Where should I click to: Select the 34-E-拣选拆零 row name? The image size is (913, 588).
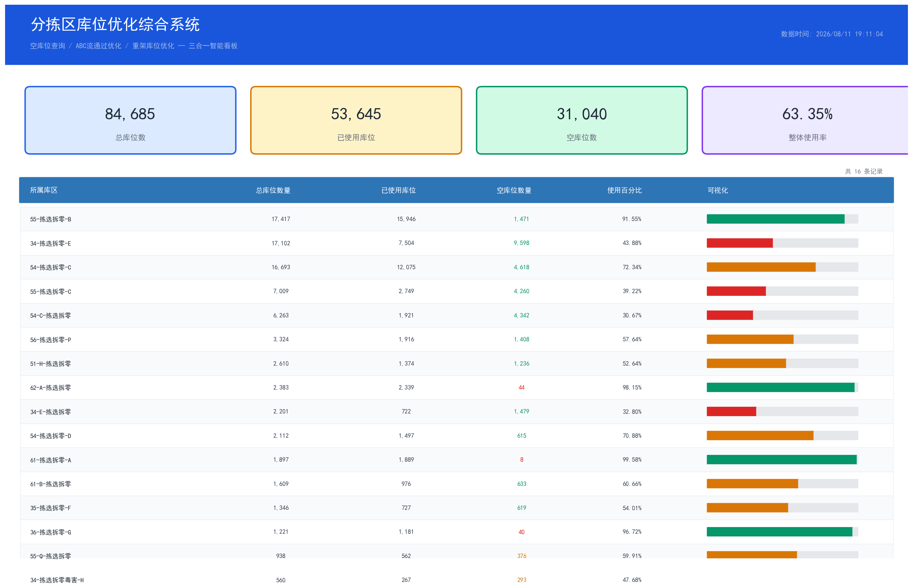coord(51,412)
